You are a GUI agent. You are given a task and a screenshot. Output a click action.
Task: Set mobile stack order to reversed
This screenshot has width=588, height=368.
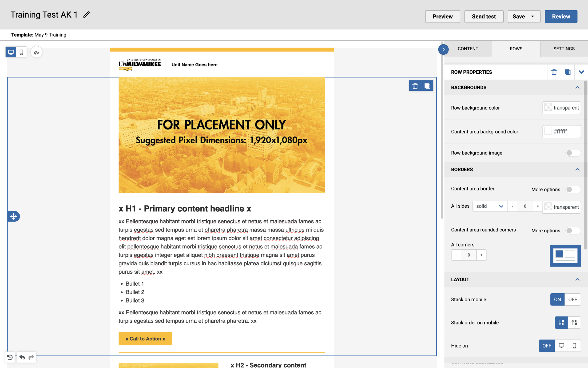click(x=574, y=323)
